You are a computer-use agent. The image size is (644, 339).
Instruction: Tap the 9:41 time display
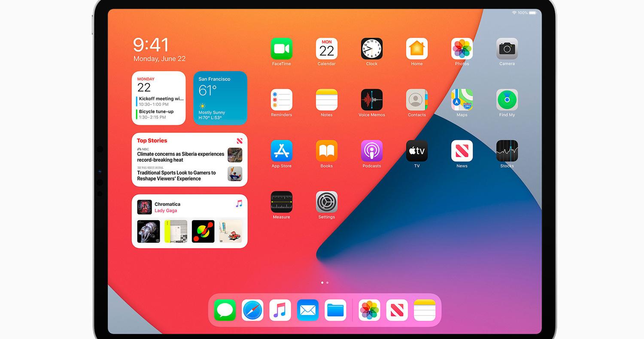(151, 45)
